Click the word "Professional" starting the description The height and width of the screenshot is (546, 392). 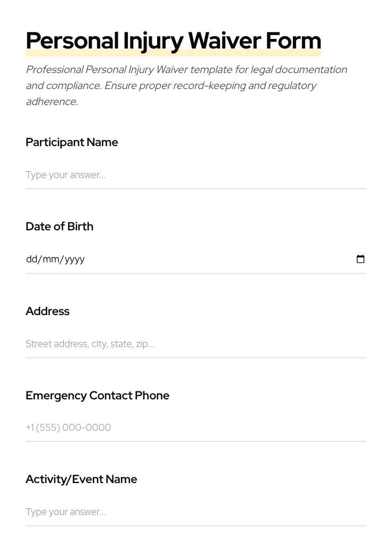click(54, 70)
